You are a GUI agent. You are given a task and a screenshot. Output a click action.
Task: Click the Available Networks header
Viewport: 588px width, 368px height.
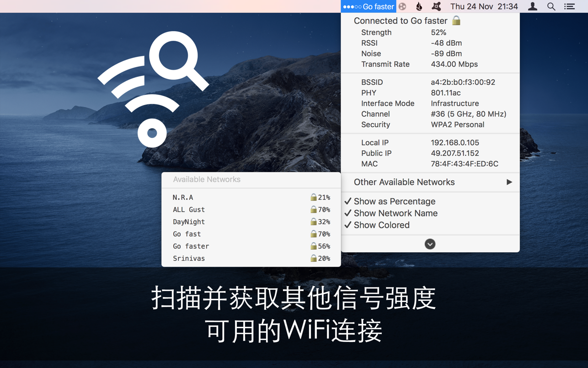(207, 179)
